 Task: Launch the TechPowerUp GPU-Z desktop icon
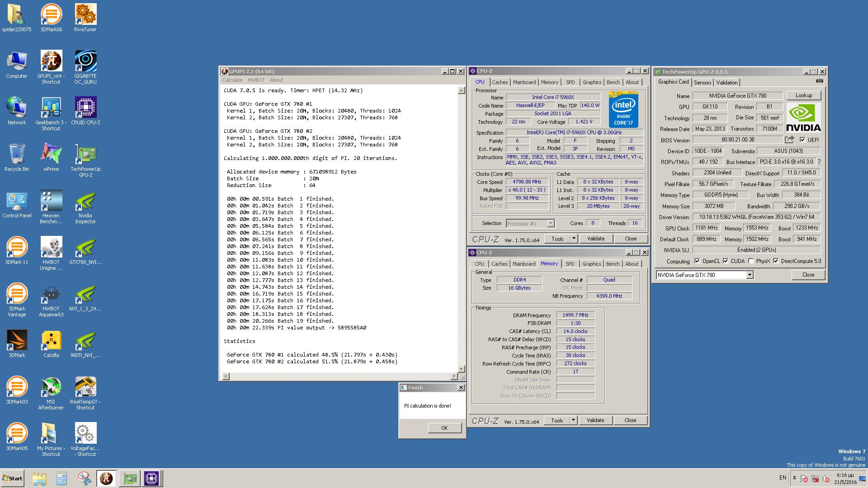85,160
